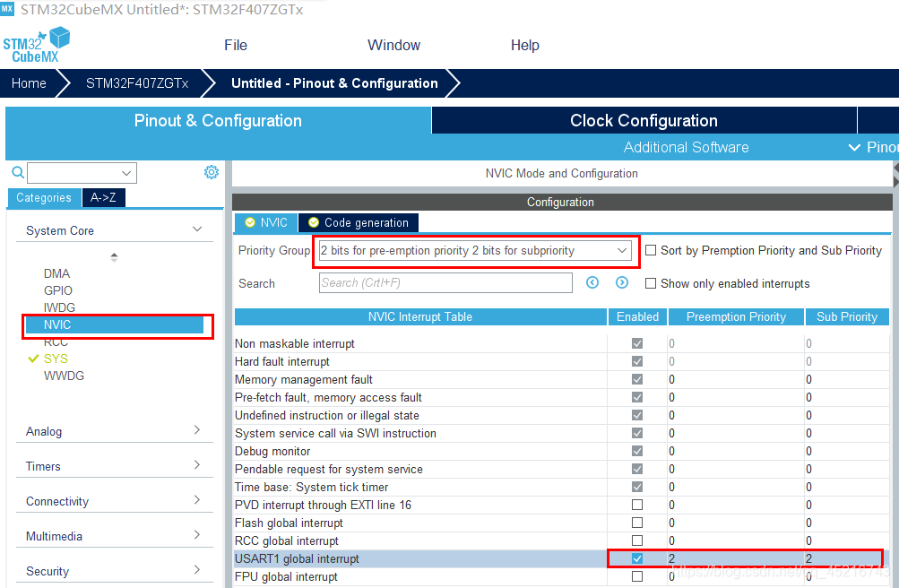Select GPIO in System Core list
Image resolution: width=899 pixels, height=588 pixels.
click(58, 290)
